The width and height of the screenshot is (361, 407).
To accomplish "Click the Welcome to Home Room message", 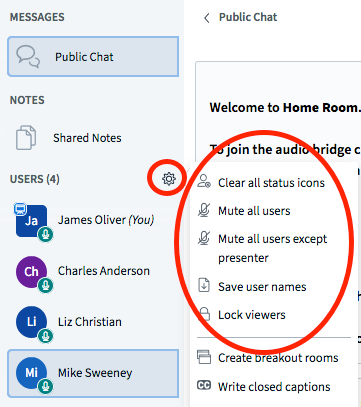I will click(x=285, y=107).
